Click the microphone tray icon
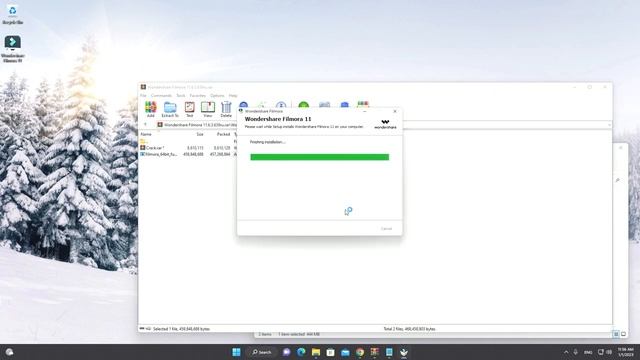Viewport: 640px width, 360px height. (576, 352)
